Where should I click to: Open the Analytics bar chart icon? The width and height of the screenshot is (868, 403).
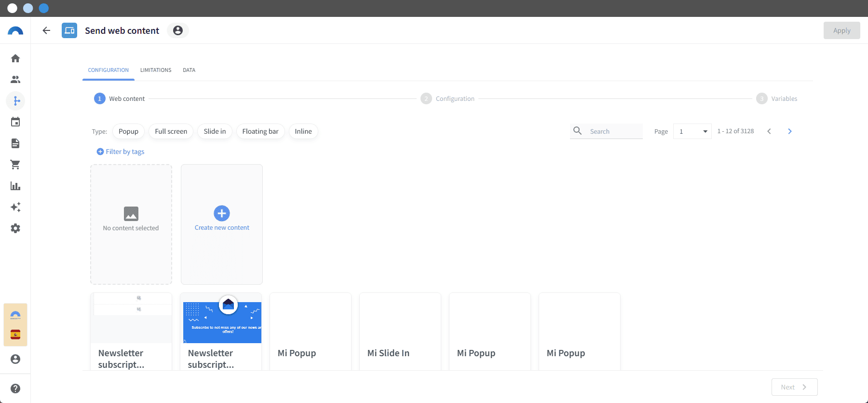pyautogui.click(x=15, y=186)
